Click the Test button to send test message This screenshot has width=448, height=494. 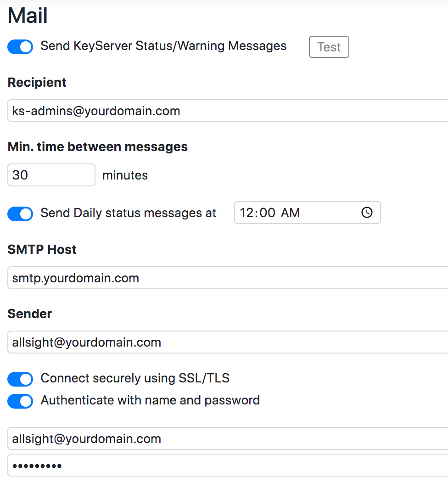329,46
